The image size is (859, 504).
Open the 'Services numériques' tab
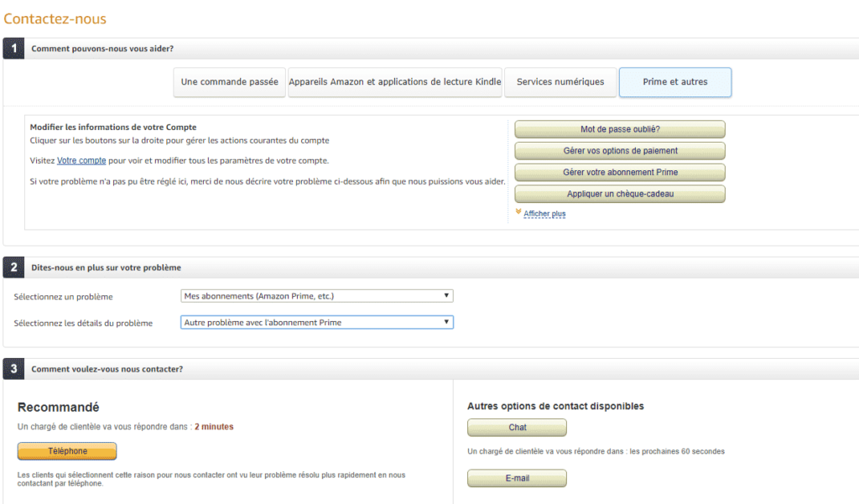coord(560,82)
